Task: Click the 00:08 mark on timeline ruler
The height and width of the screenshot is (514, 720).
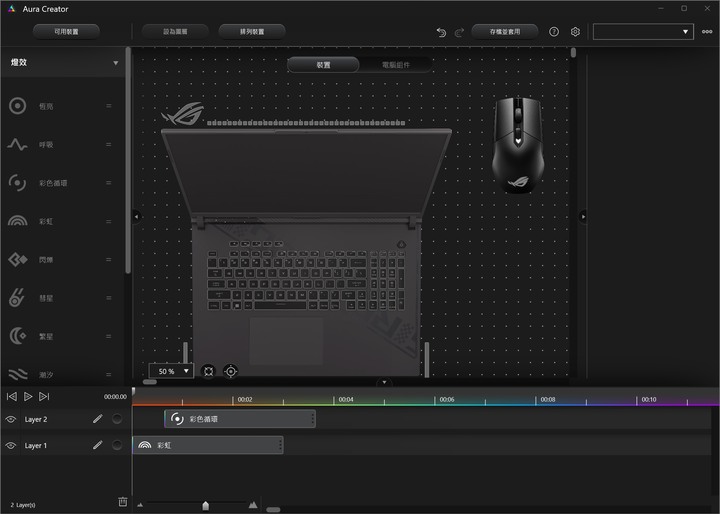Action: pos(548,399)
